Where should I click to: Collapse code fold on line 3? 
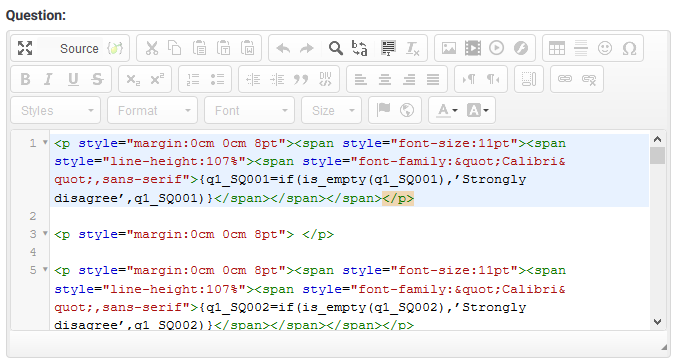(x=45, y=234)
